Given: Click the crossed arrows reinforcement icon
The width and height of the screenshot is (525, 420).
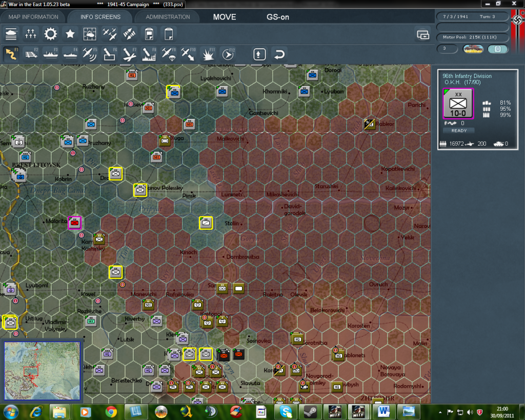Looking at the screenshot, I should [129, 34].
